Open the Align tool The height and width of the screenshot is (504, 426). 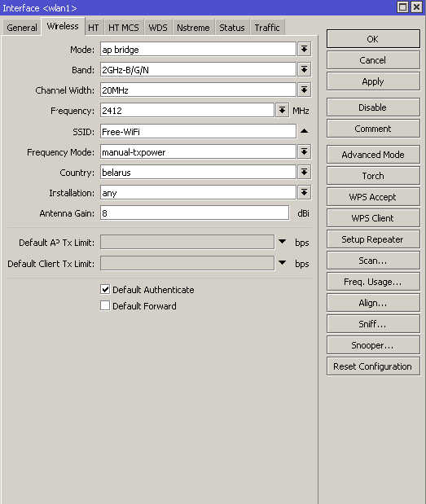pyautogui.click(x=373, y=303)
